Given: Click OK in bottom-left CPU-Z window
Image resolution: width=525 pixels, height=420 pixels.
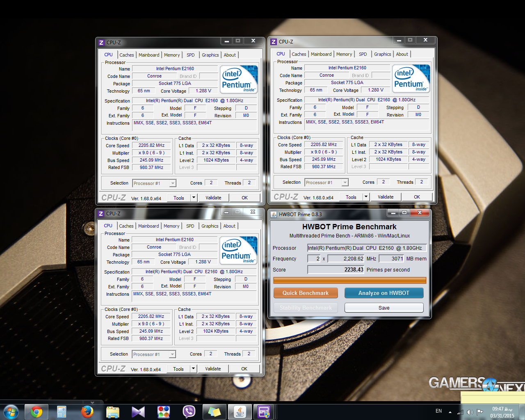Looking at the screenshot, I should point(244,369).
